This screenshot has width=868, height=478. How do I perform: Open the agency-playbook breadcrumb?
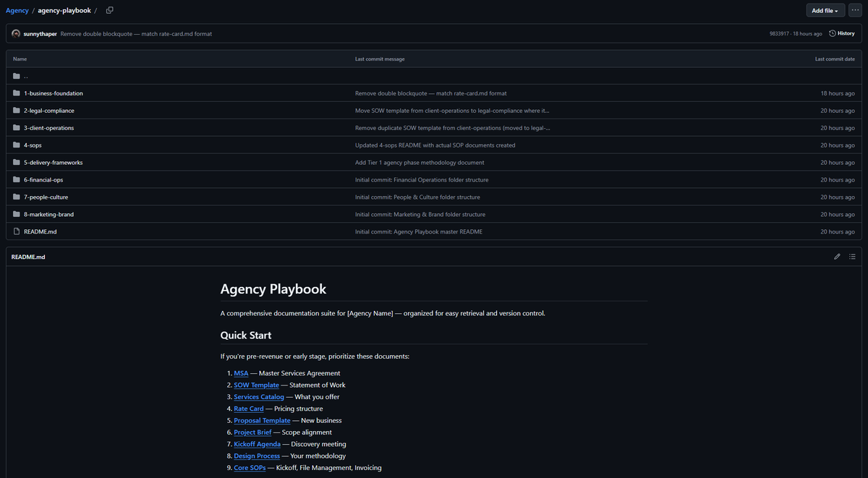coord(64,10)
